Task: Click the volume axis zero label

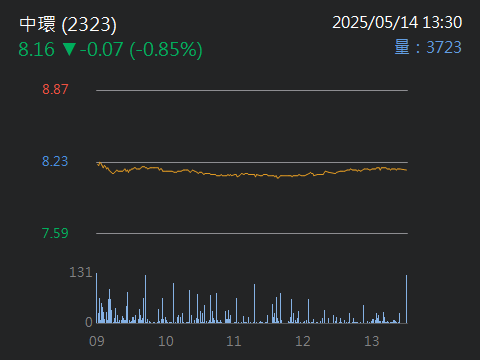Action: click(x=89, y=322)
